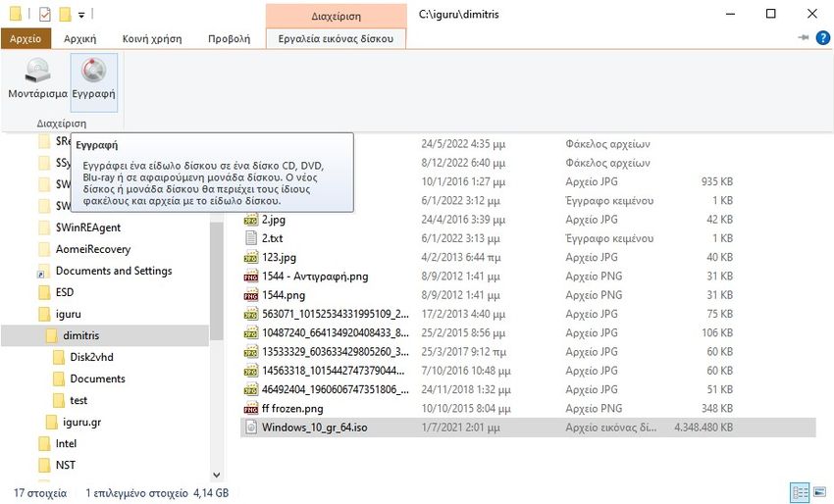
Task: Click the status bar text 17 στοιχεία
Action: pos(40,493)
